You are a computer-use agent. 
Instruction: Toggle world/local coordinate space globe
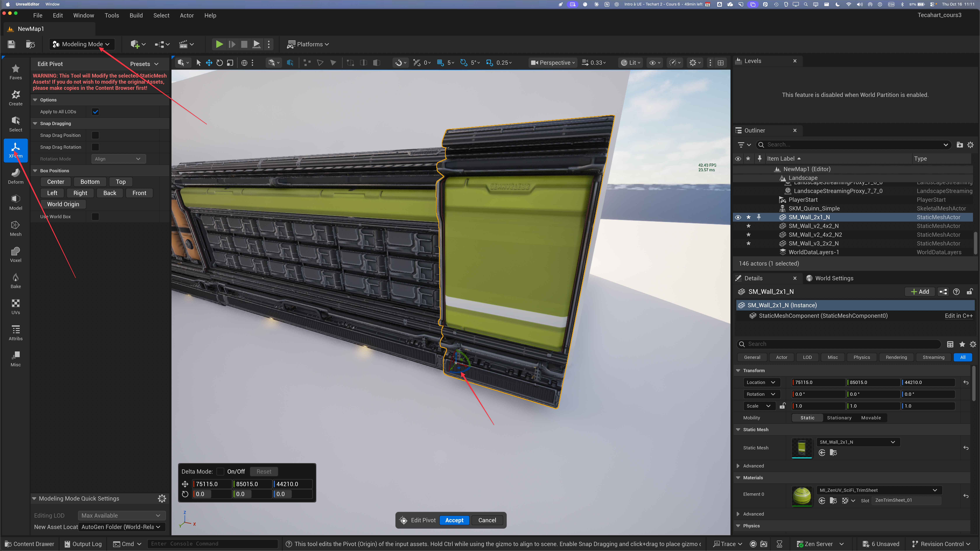coord(244,63)
